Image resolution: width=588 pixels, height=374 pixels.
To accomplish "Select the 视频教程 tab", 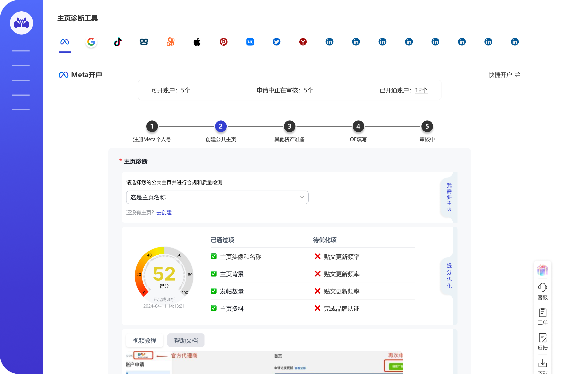I will tap(145, 340).
